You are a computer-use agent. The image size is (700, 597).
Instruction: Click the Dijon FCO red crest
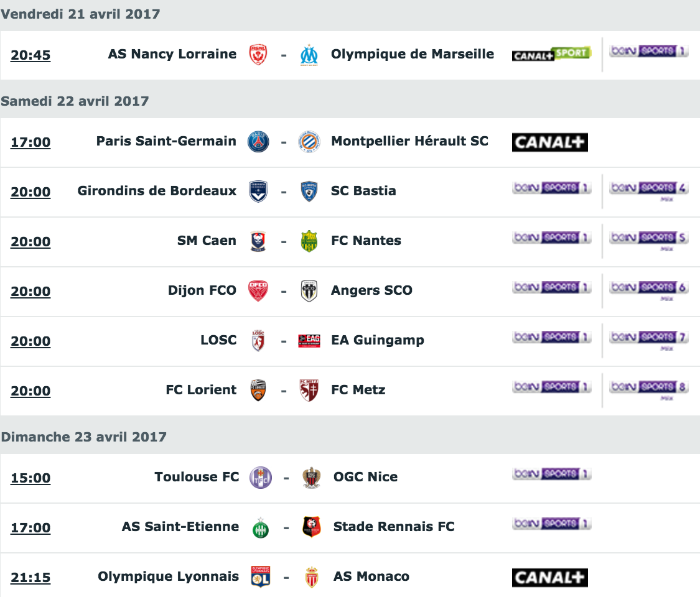coord(258,291)
